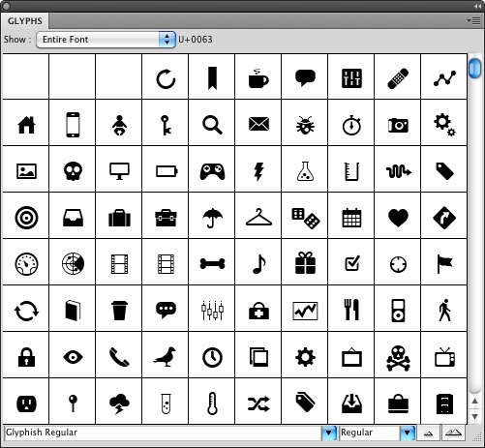Select the circular refresh arrow glyph
Image resolution: width=485 pixels, height=448 pixels.
point(166,78)
